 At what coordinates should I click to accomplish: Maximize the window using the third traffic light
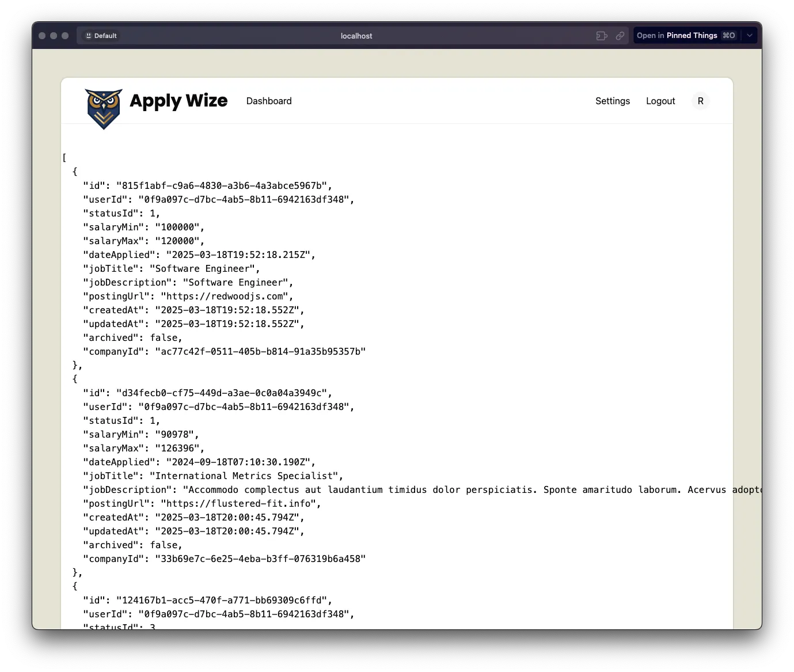pos(65,36)
